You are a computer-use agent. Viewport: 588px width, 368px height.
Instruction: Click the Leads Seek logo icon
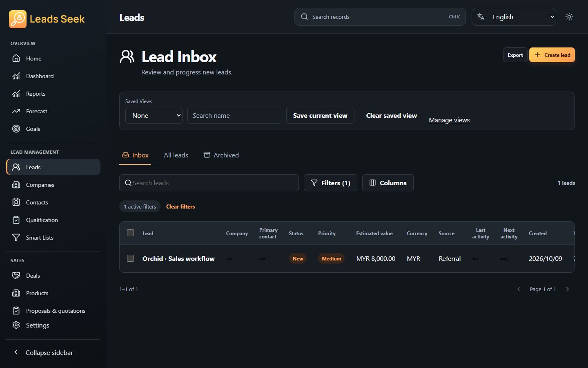tap(18, 19)
